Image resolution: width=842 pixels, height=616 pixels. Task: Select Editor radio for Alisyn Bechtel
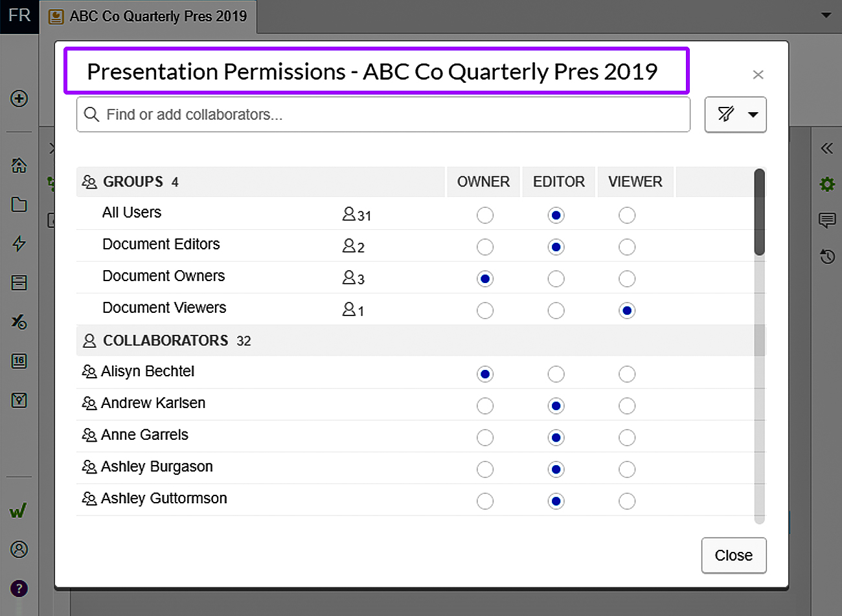coord(556,374)
